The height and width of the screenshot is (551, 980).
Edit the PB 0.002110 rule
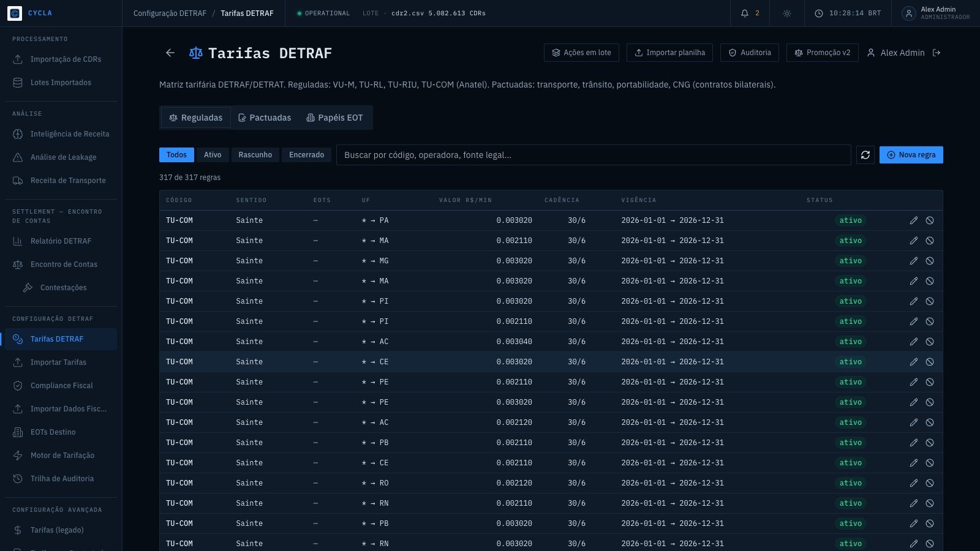coord(914,443)
